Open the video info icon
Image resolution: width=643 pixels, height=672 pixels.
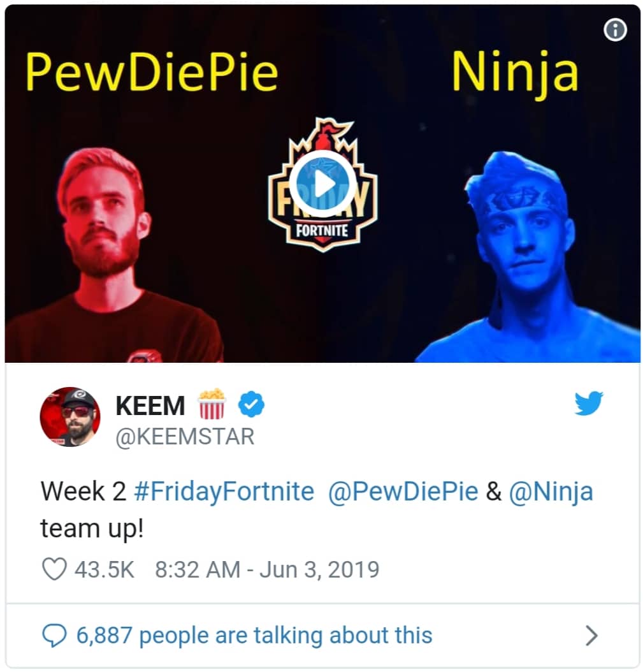615,30
